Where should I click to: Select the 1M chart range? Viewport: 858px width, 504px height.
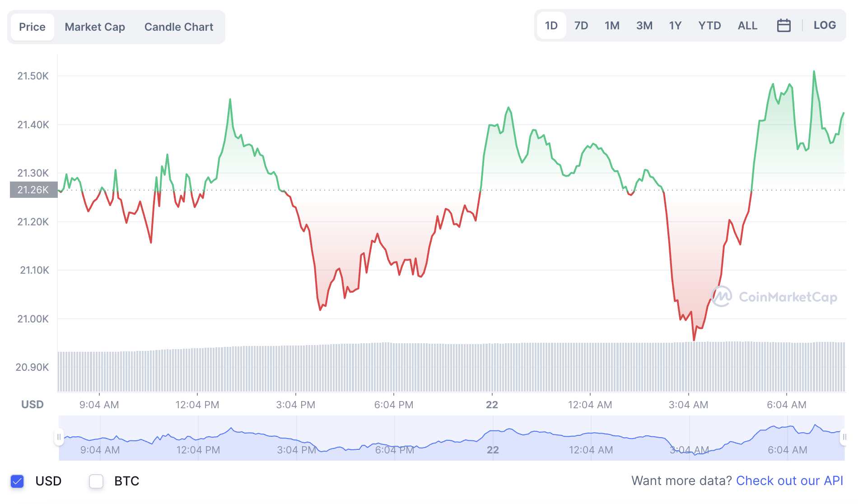[612, 25]
